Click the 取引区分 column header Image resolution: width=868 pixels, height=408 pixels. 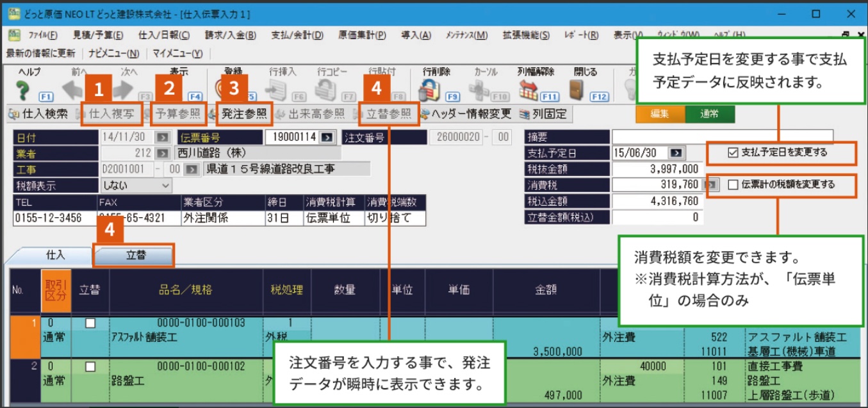[56, 290]
